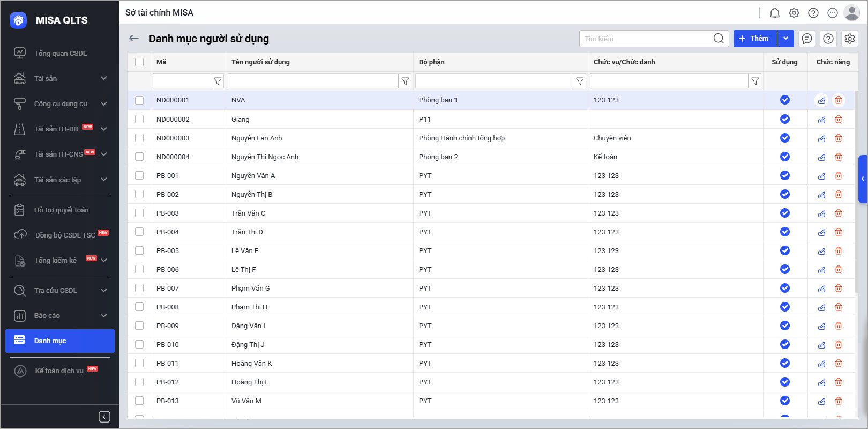Open the feedback chat icon beside Thêm
The height and width of the screenshot is (429, 868).
806,39
